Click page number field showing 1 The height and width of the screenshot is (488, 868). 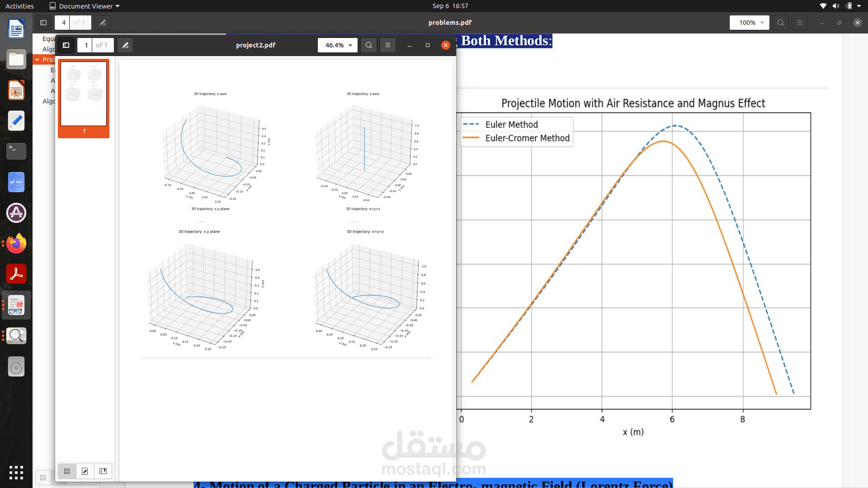(x=85, y=45)
